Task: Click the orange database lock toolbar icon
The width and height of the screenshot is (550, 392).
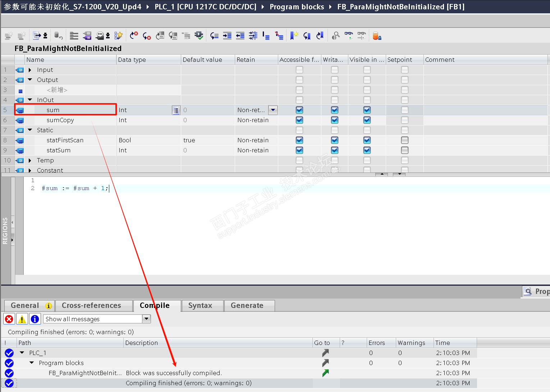Action: [377, 36]
